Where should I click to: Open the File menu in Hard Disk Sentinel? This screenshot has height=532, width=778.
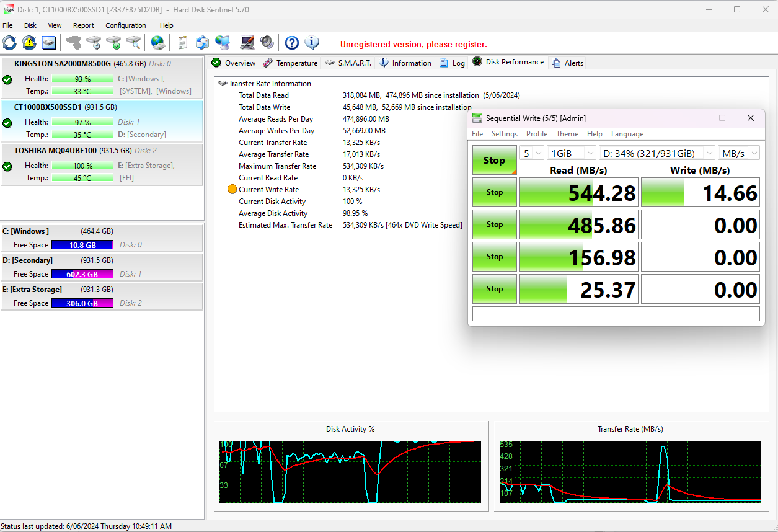pos(7,25)
